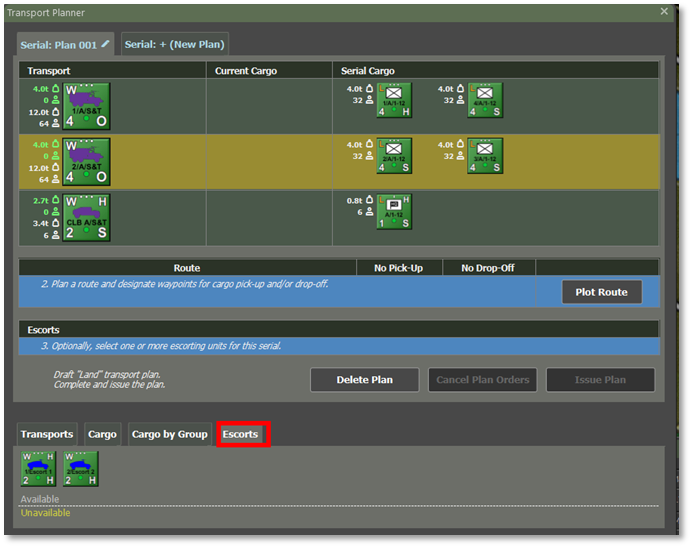The height and width of the screenshot is (547, 691).
Task: Click the pencil icon to rename Plan 001
Action: pos(106,44)
